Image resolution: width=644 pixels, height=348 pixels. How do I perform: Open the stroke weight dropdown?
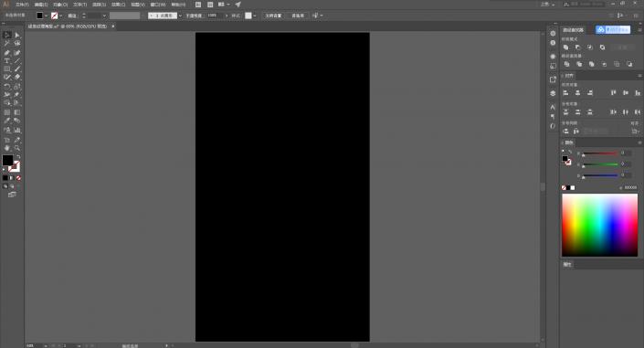pos(104,16)
